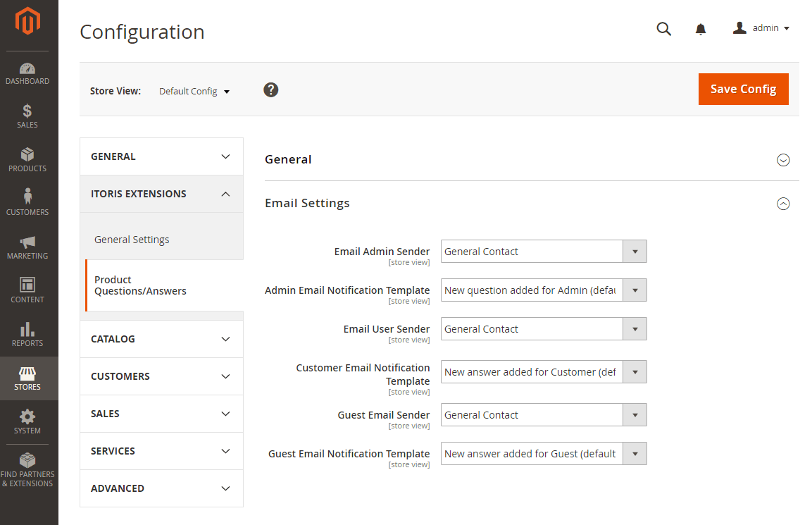
Task: Open Email Admin Sender dropdown
Action: (543, 252)
